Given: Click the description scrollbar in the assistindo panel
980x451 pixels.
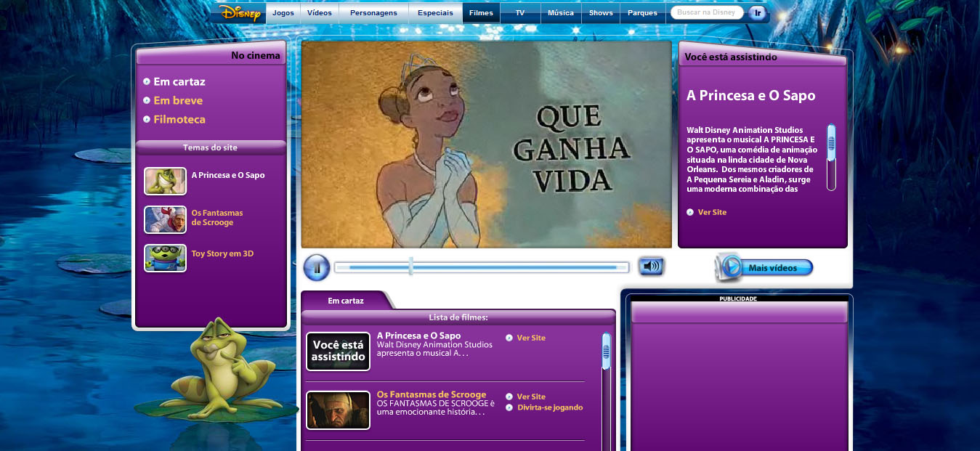Looking at the screenshot, I should point(831,157).
